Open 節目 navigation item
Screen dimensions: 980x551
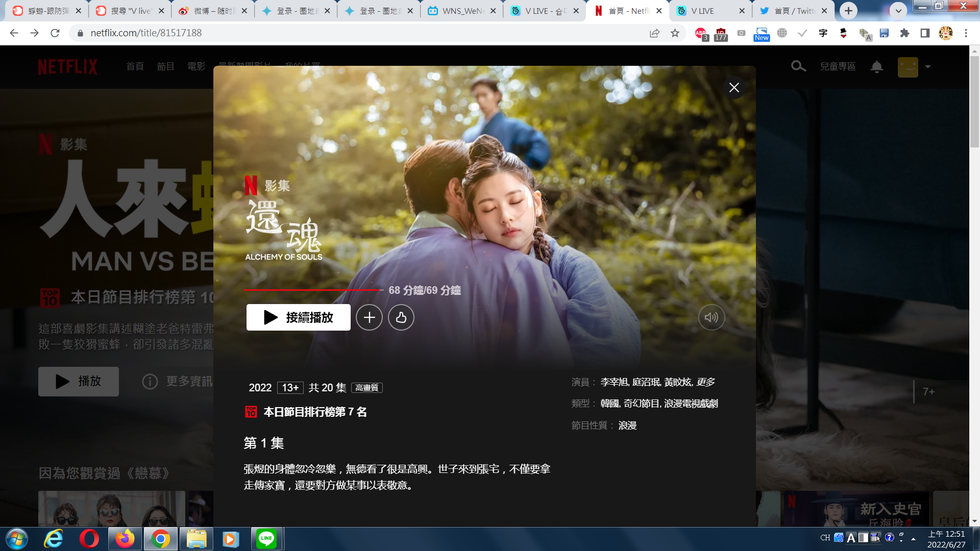(166, 66)
